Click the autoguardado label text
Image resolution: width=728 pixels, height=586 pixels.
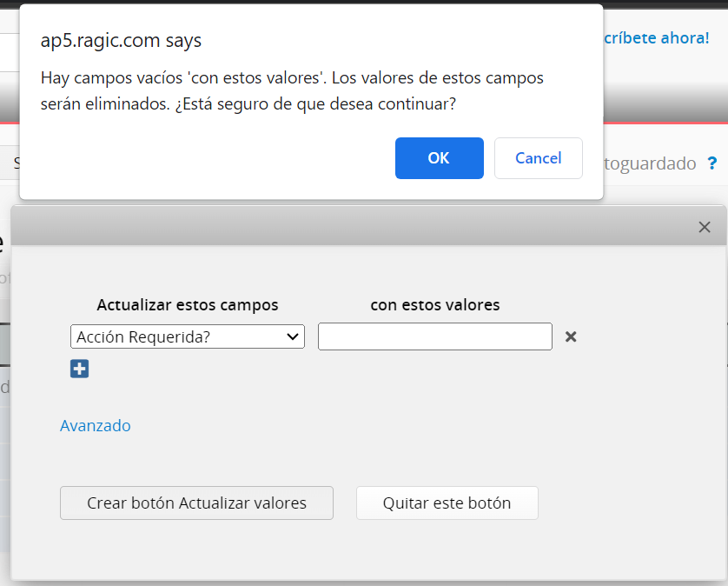click(x=647, y=163)
